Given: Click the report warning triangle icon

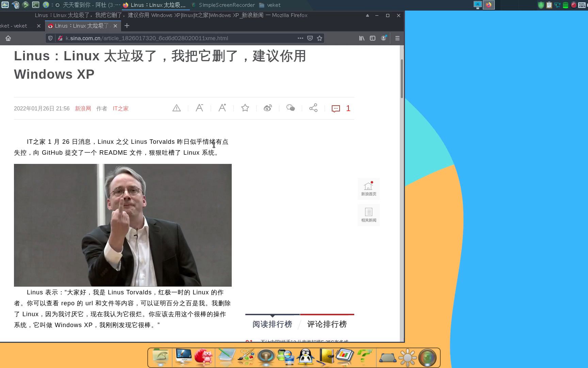Looking at the screenshot, I should click(177, 108).
